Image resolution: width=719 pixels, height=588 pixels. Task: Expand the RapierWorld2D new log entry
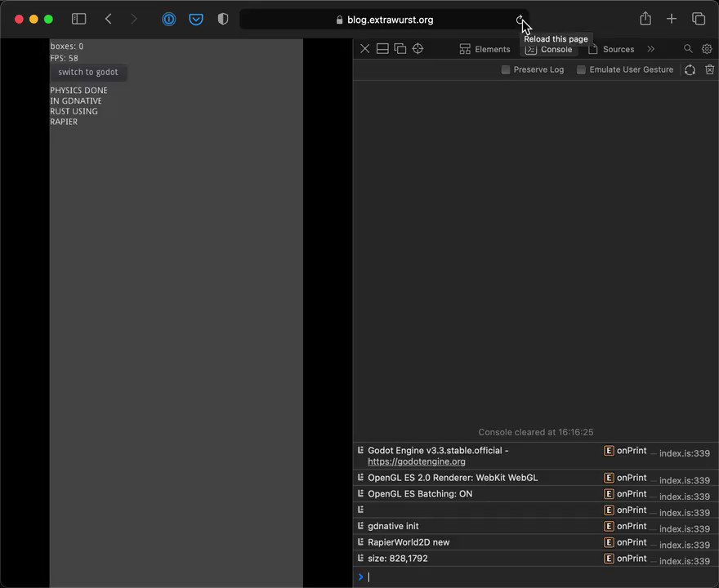coord(361,542)
